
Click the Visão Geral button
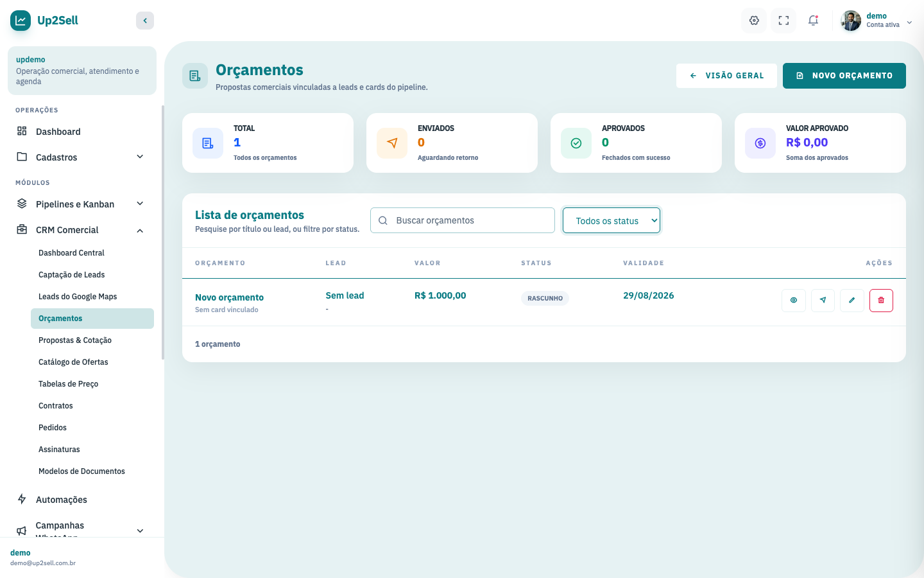(726, 76)
